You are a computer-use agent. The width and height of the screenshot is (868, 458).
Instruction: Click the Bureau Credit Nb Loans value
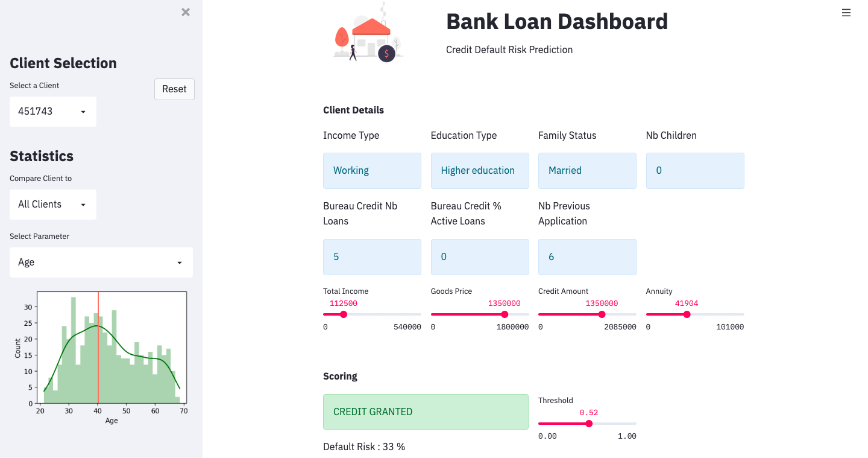point(372,257)
